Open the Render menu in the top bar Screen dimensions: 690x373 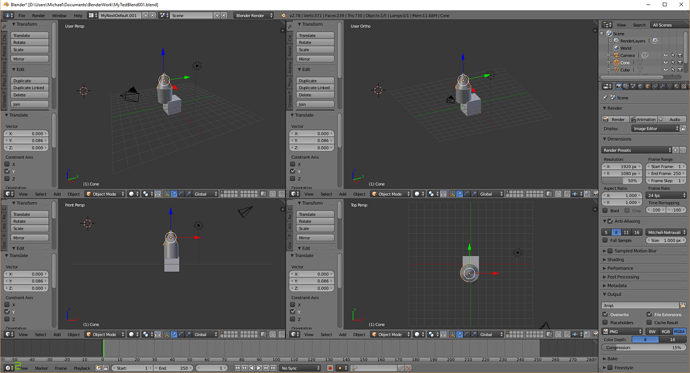(39, 15)
